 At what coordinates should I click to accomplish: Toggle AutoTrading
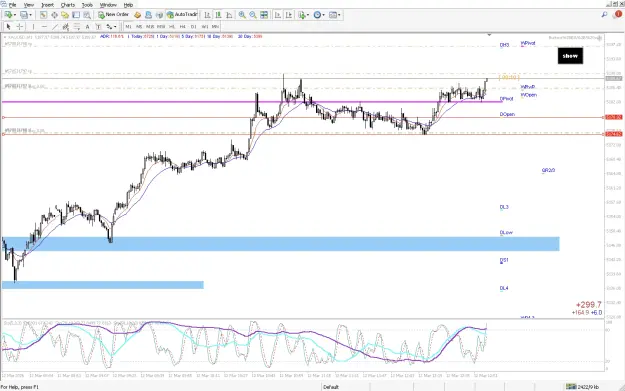[182, 15]
